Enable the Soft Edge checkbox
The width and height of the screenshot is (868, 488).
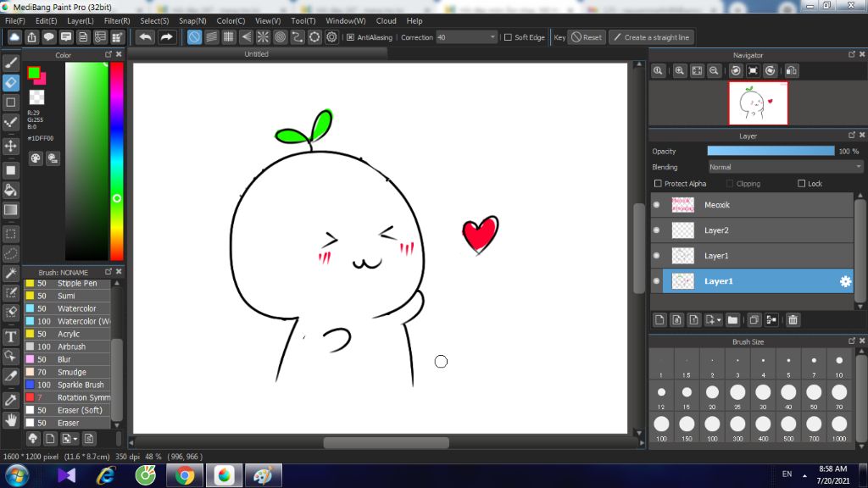[x=508, y=37]
